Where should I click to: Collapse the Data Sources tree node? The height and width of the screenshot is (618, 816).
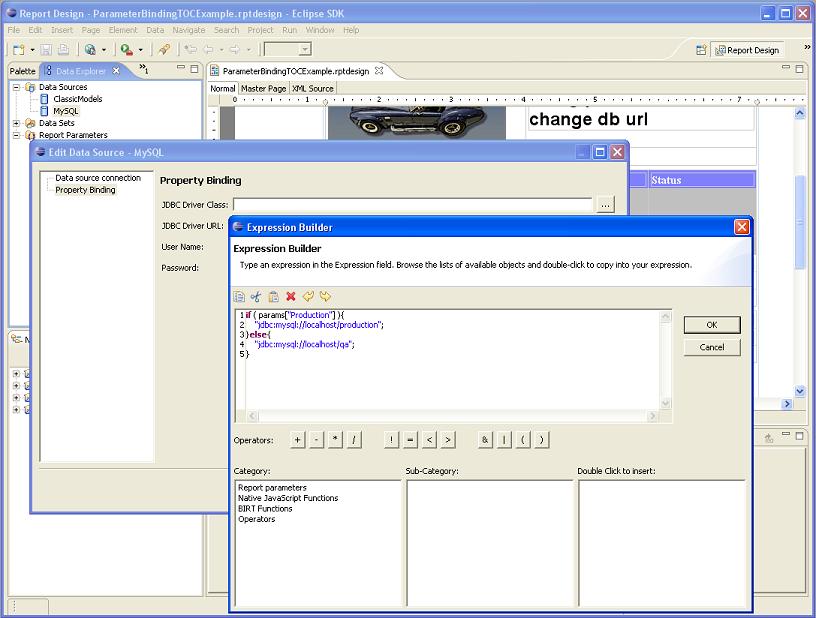coord(17,87)
